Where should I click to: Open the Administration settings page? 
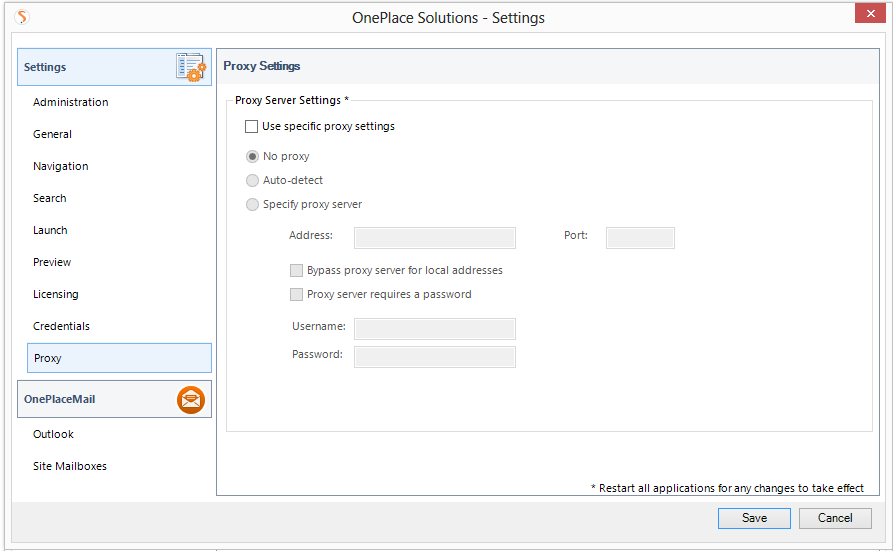[71, 102]
